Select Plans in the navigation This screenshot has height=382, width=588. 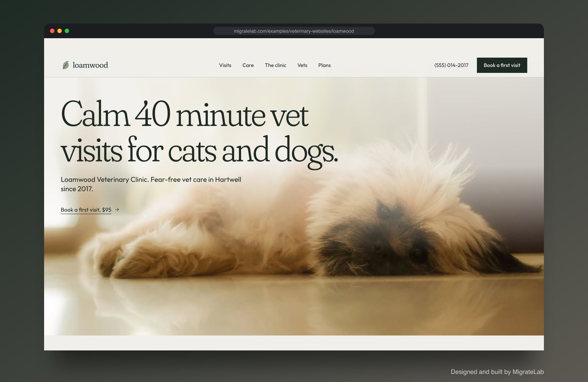325,65
